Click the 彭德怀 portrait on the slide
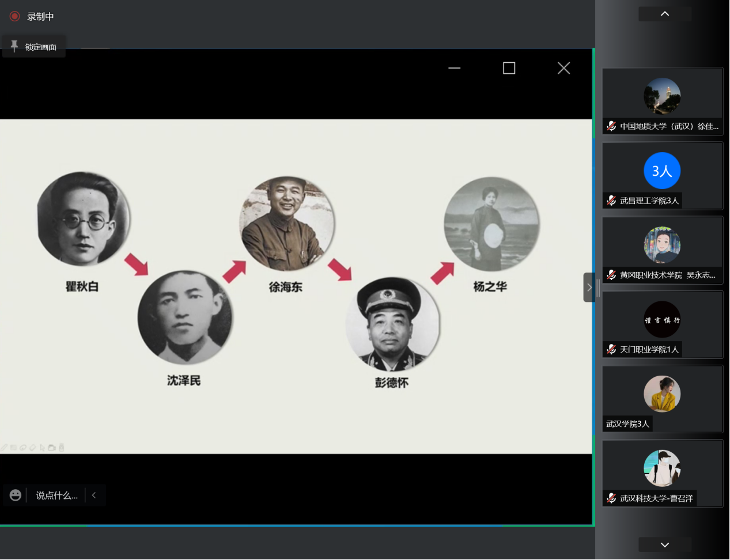This screenshot has height=560, width=730. point(392,324)
